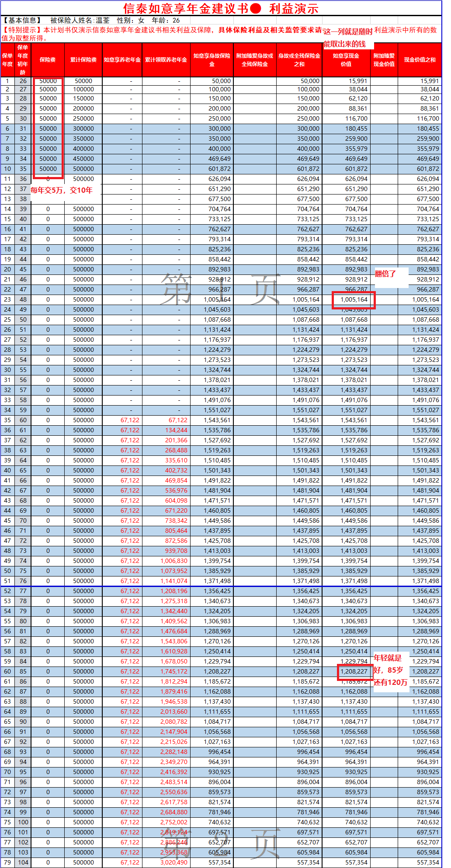Click the title 信泰如意享年金建议书 利益演示
Viewport: 451px width, 868px height.
pyautogui.click(x=221, y=8)
